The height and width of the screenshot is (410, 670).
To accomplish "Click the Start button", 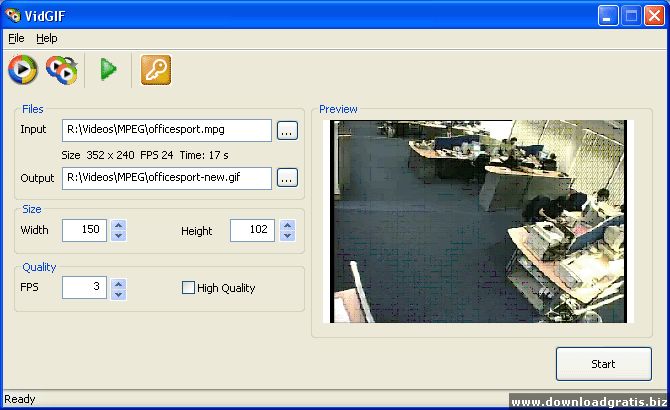I will (604, 364).
